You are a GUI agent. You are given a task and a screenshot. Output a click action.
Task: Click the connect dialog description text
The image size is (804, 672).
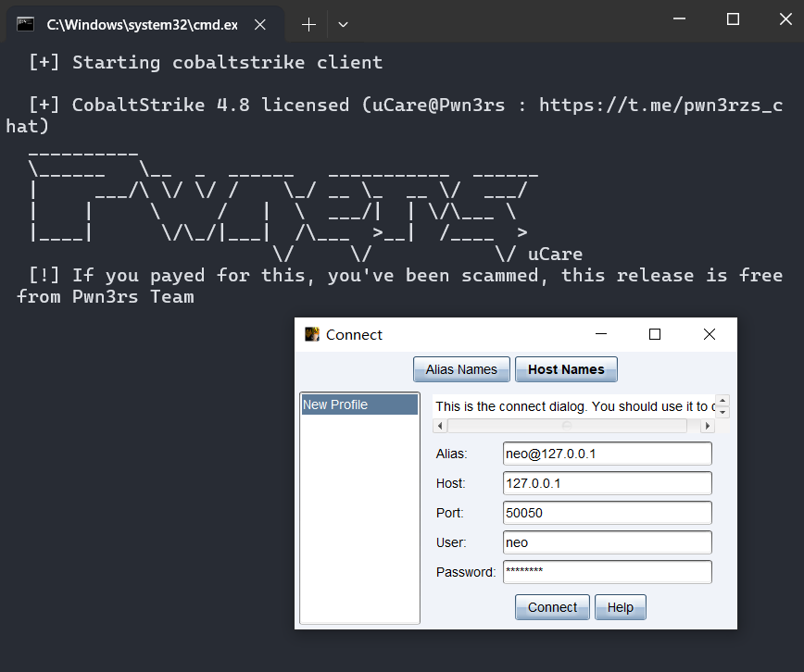coord(574,406)
